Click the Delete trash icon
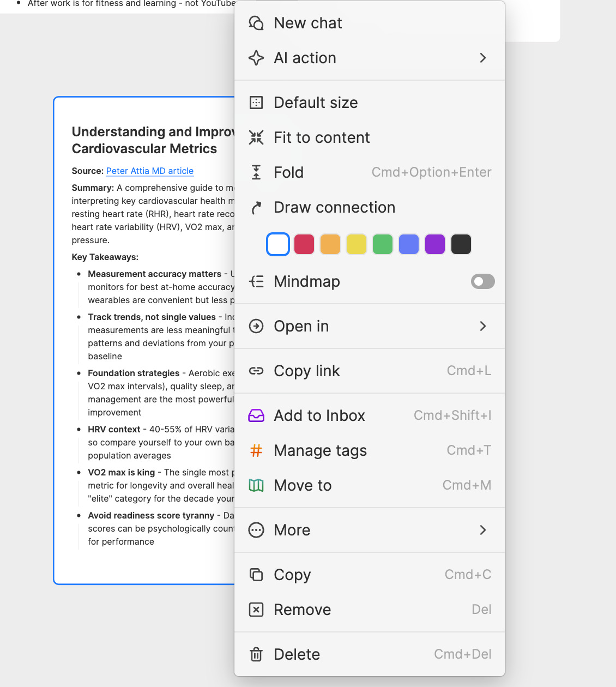 tap(256, 654)
